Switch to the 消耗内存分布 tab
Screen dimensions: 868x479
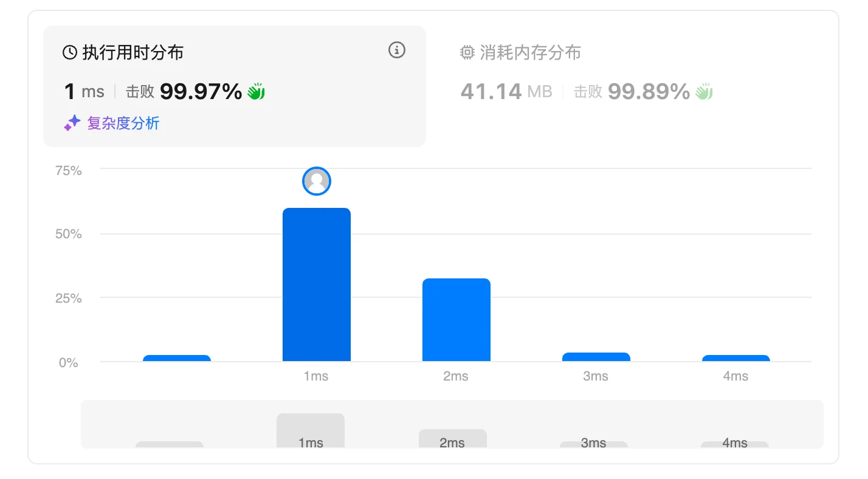tap(530, 53)
